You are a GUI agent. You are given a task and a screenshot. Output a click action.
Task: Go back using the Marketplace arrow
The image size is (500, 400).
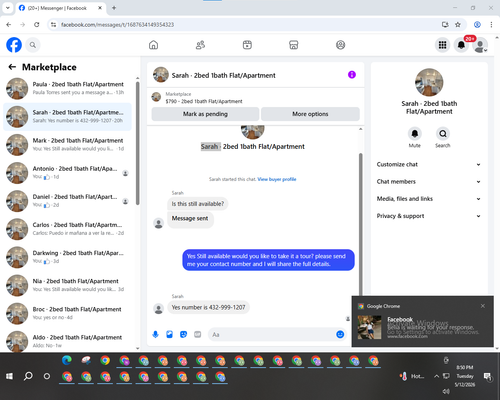click(12, 67)
